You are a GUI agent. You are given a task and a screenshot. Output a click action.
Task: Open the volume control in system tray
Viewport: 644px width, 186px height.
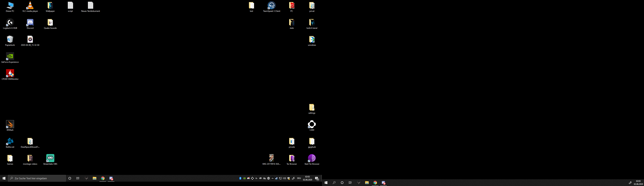(284, 178)
